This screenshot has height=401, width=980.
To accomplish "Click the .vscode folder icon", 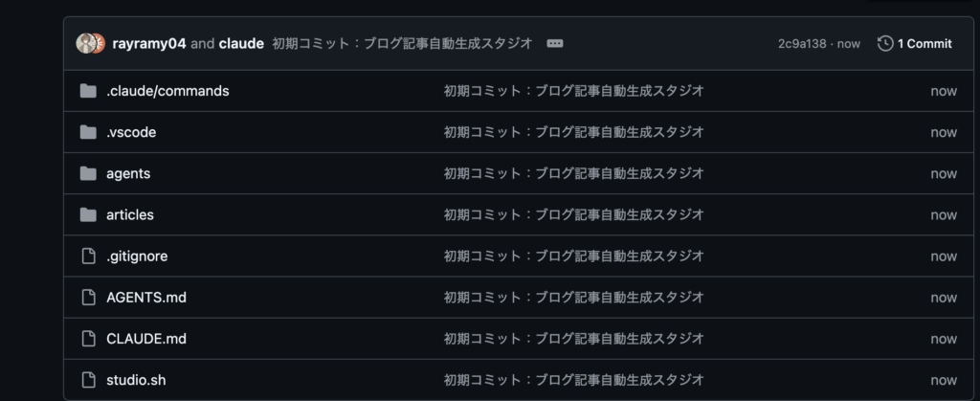I will [x=89, y=132].
